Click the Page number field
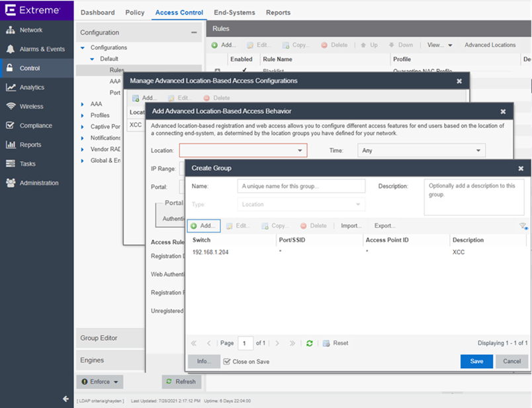 coord(245,343)
